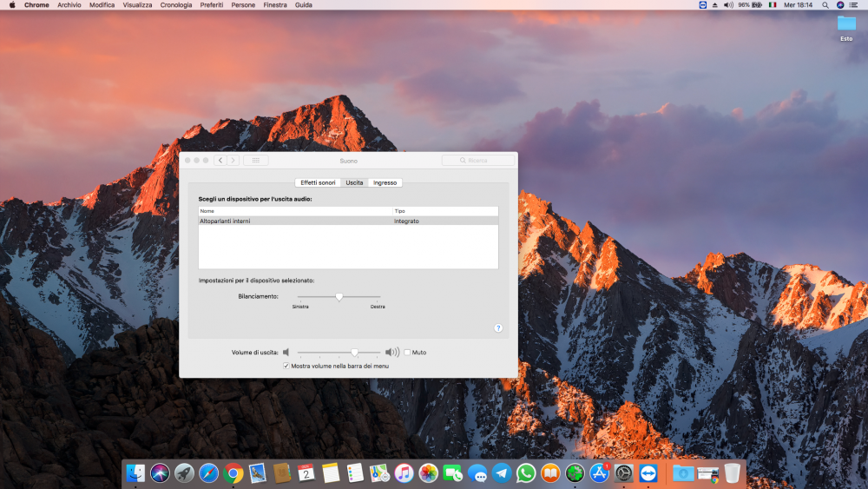
Task: Uncheck Mostra volume nella barra dei menu
Action: [x=286, y=366]
